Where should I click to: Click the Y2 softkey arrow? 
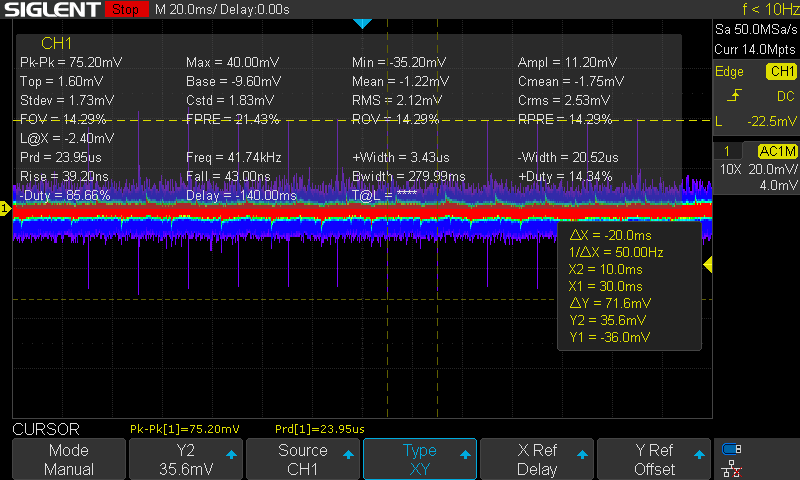click(x=231, y=454)
